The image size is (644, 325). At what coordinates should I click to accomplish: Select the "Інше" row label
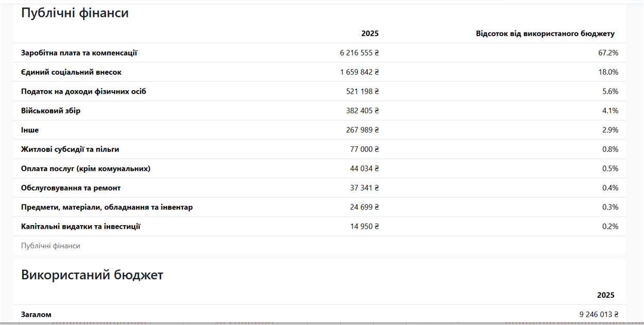pos(30,130)
